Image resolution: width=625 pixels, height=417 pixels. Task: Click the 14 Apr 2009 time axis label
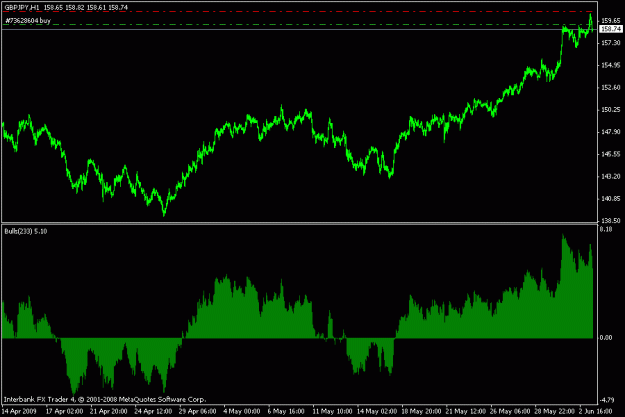19,411
